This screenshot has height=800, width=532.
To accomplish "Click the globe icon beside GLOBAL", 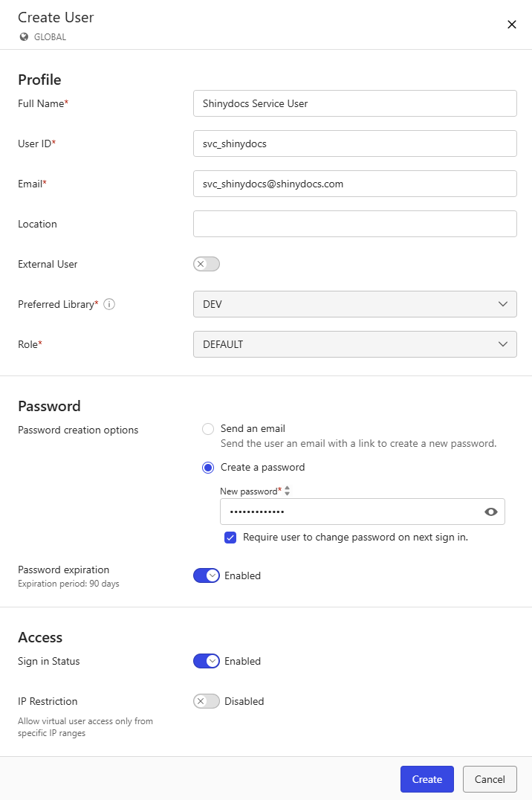I will coord(24,36).
